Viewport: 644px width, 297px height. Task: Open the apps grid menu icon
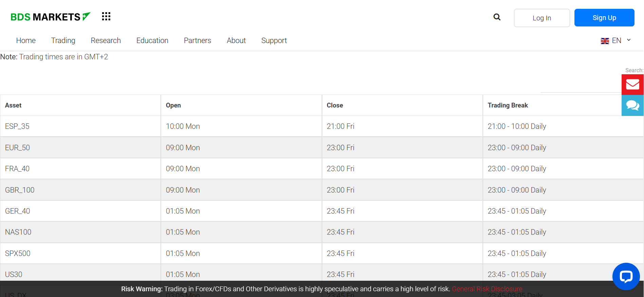click(106, 17)
